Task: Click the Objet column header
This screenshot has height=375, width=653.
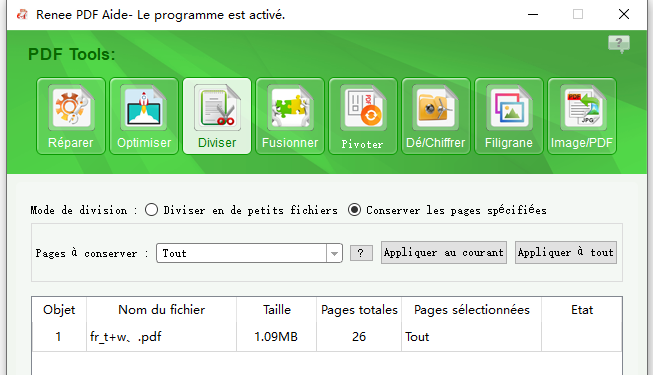Action: tap(59, 310)
